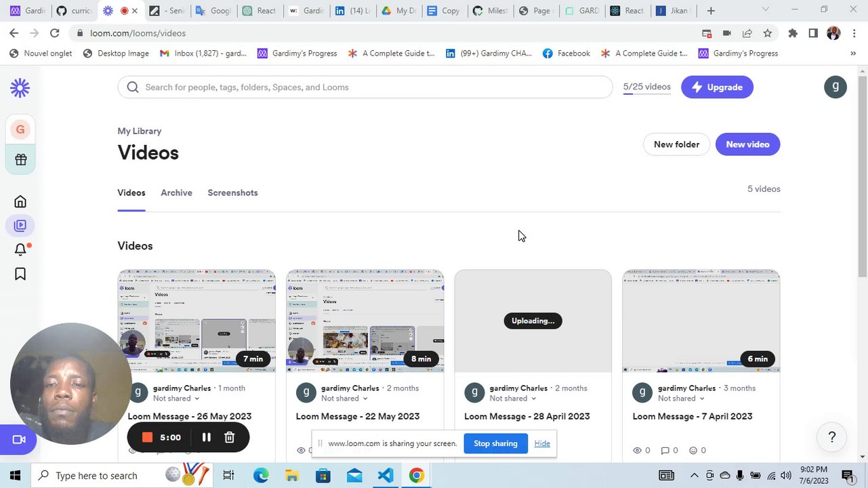Expand Not shared dropdown on 22 May video
Image resolution: width=868 pixels, height=488 pixels.
tap(344, 399)
